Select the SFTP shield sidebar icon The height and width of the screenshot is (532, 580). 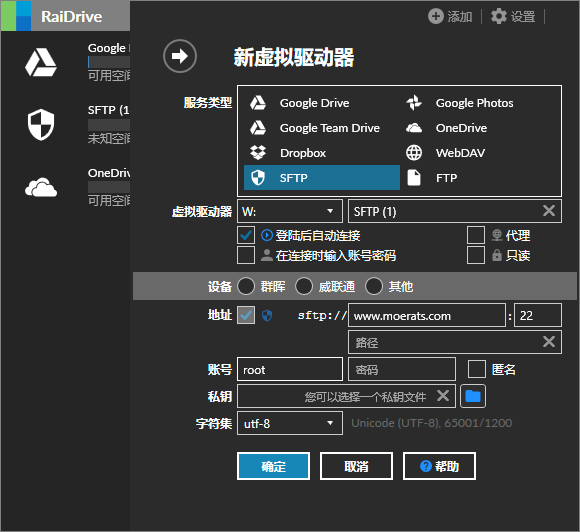click(41, 124)
